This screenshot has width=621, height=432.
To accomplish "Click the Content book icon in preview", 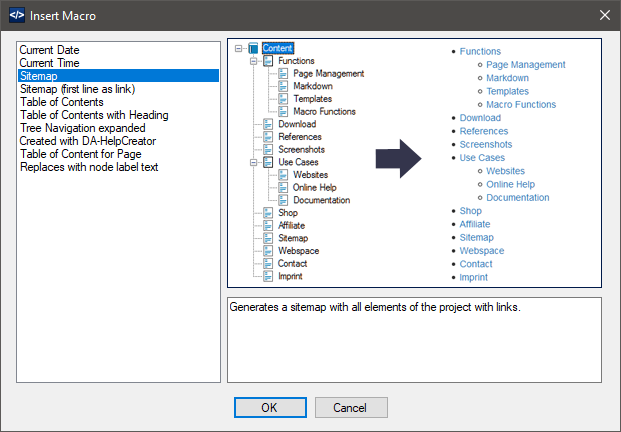I will coord(253,48).
